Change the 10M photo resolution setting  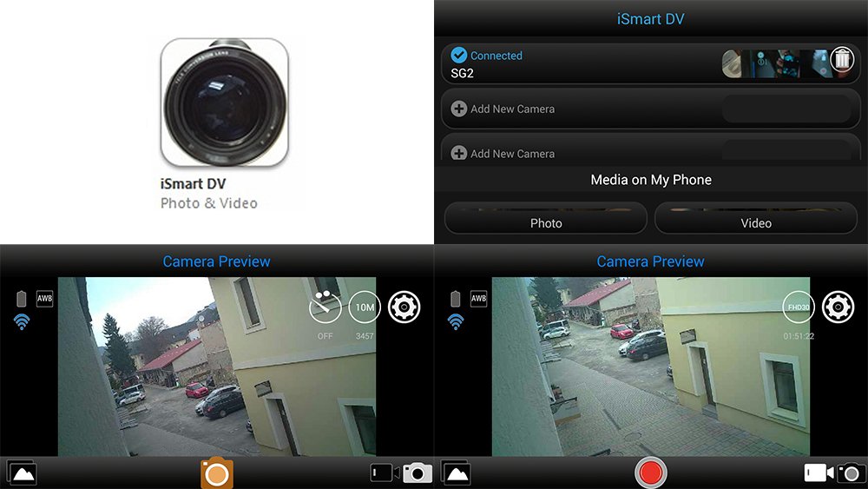(x=365, y=307)
